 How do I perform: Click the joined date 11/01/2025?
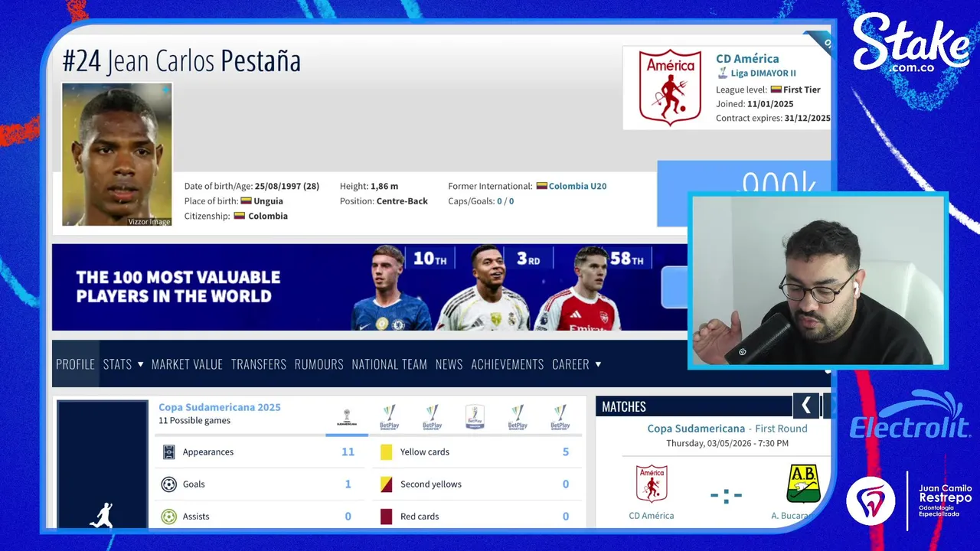[770, 104]
